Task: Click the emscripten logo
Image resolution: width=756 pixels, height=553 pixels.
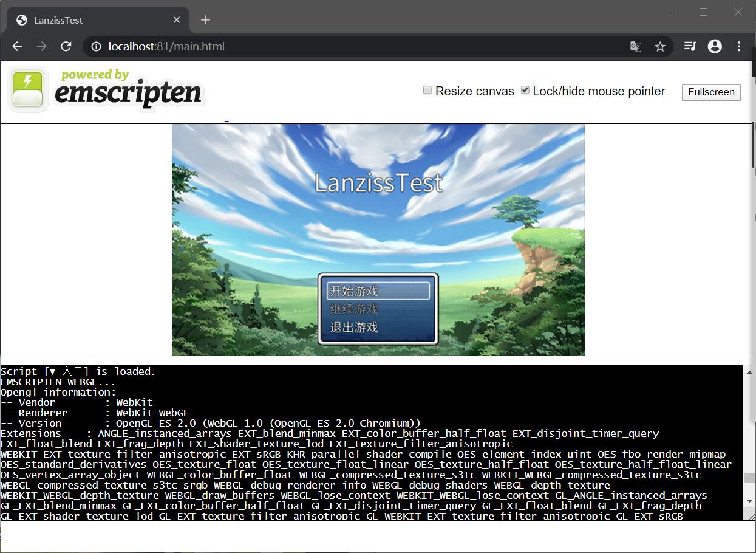Action: [106, 89]
